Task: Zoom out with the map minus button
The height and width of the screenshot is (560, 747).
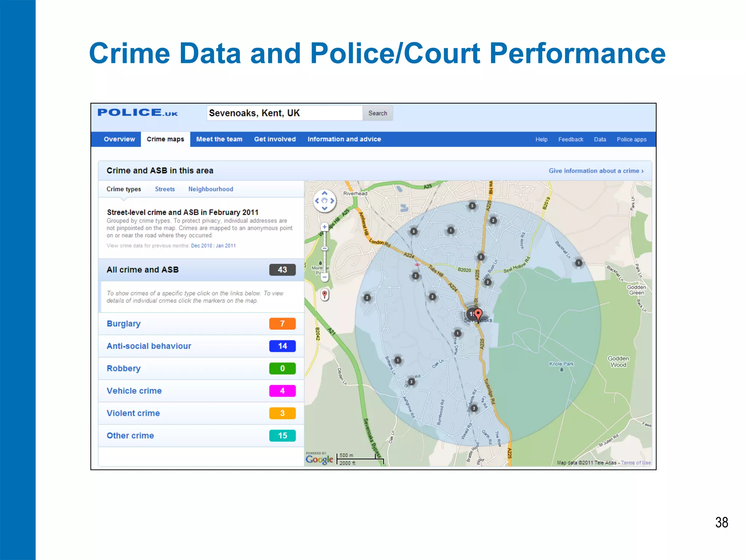Action: tap(324, 277)
